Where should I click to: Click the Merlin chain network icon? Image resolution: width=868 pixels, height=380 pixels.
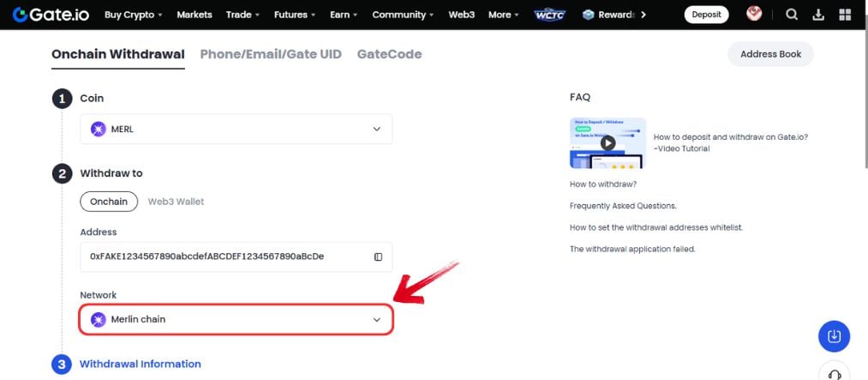pos(98,320)
